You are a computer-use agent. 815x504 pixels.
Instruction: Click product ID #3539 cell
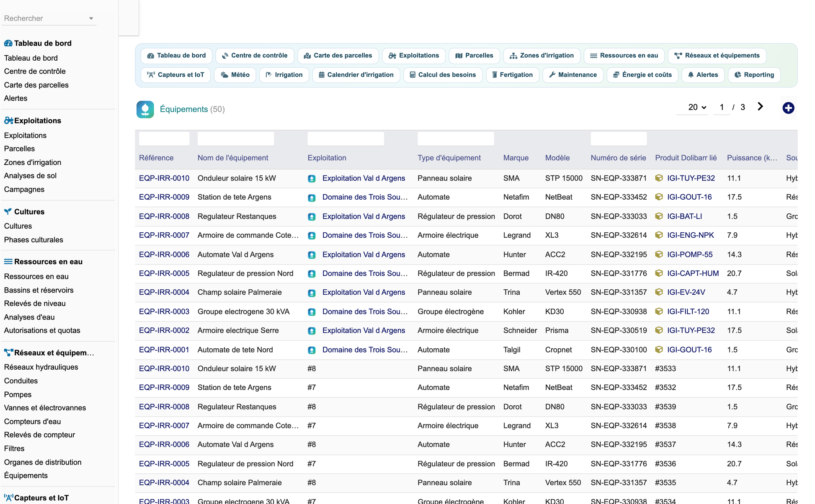pos(665,406)
